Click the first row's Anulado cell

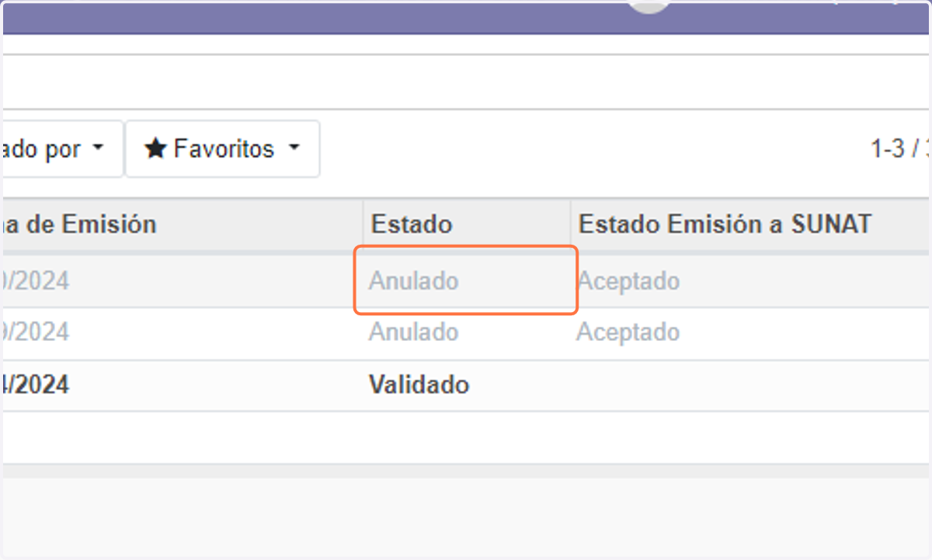[467, 280]
